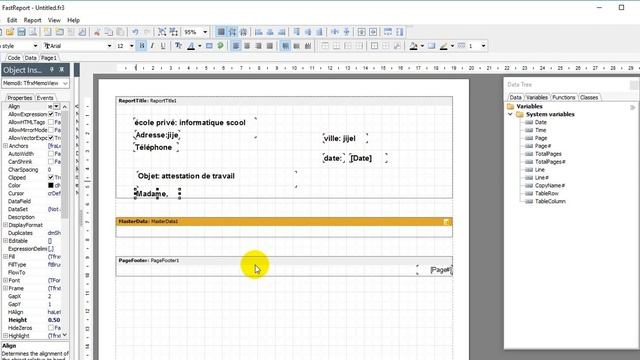Click the Color property black swatch
This screenshot has width=640, height=360.
51,185
